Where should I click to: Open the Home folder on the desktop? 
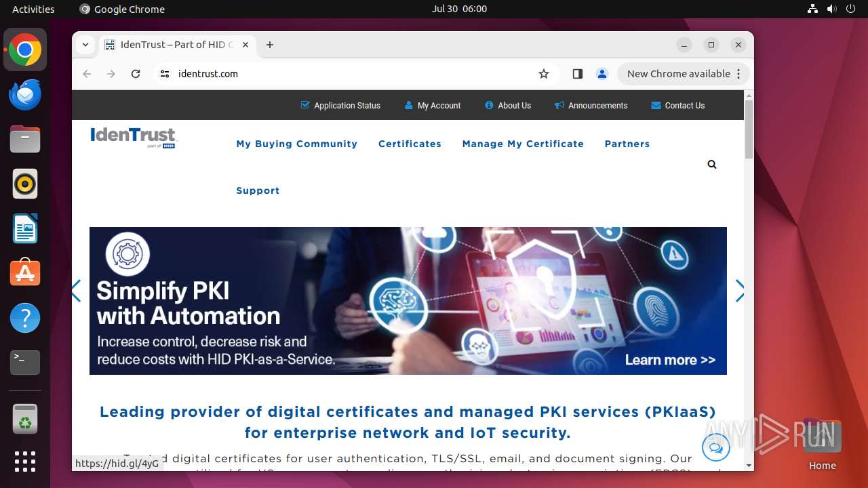coord(822,445)
